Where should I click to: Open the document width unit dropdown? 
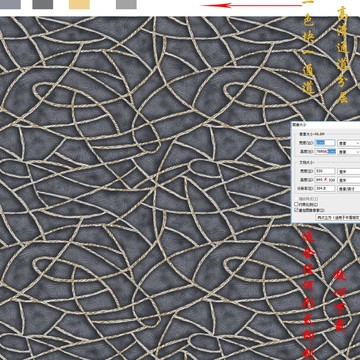349,171
